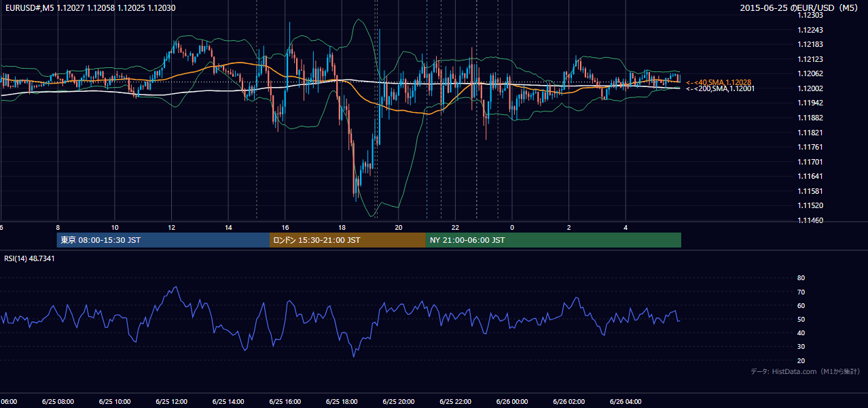Click hour label 16 under the price chart

point(285,228)
